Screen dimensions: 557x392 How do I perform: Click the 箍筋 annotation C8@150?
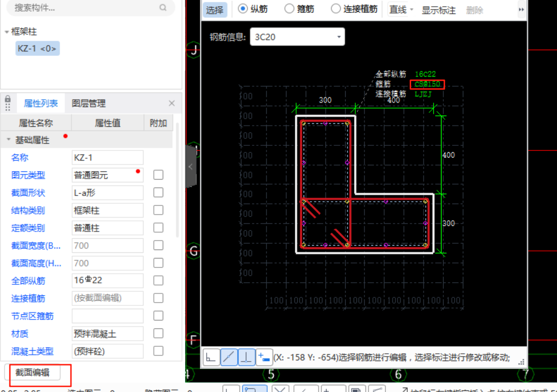[427, 84]
